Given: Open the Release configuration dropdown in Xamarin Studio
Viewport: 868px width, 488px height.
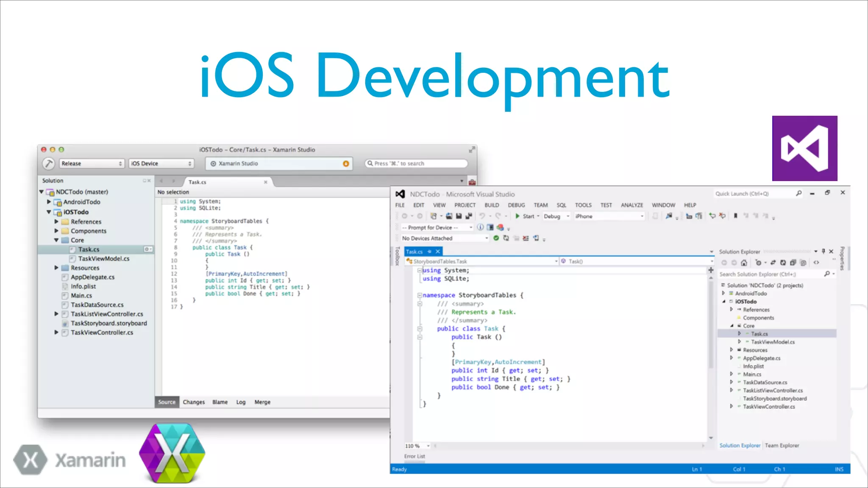Looking at the screenshot, I should click(92, 164).
